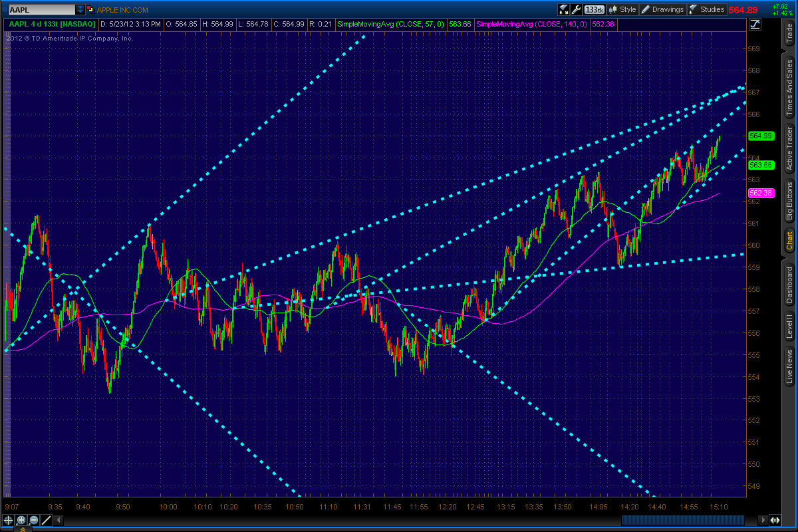
Task: Click the red 564.89 last price
Action: click(743, 10)
